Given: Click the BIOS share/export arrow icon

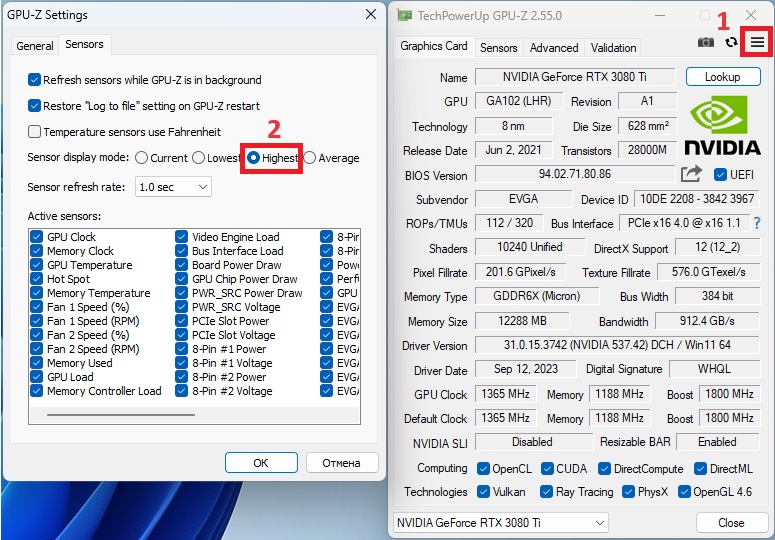Looking at the screenshot, I should [691, 174].
